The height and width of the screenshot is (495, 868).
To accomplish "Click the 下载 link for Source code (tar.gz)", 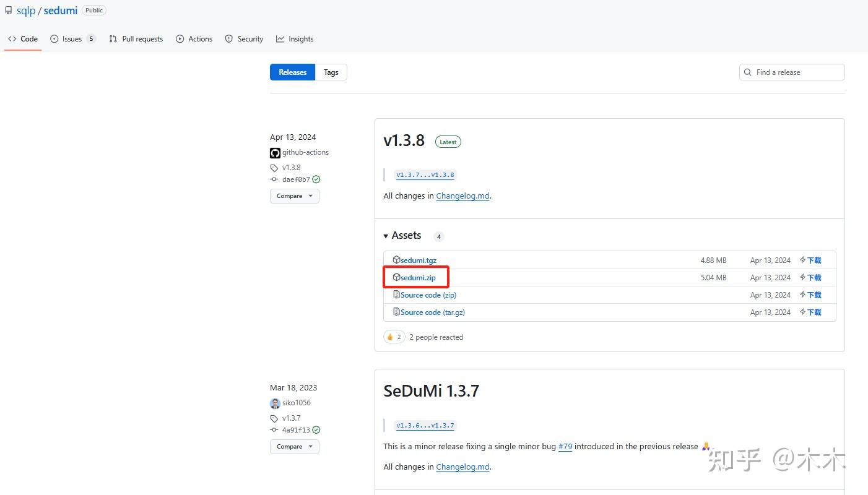I will click(814, 312).
